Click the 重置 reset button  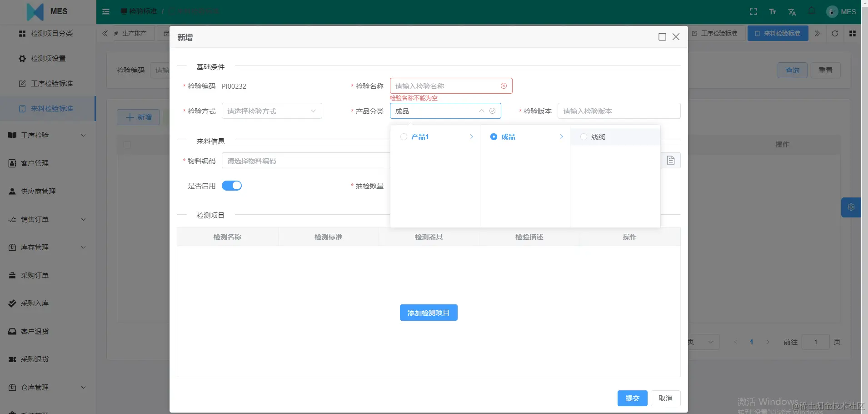click(826, 71)
